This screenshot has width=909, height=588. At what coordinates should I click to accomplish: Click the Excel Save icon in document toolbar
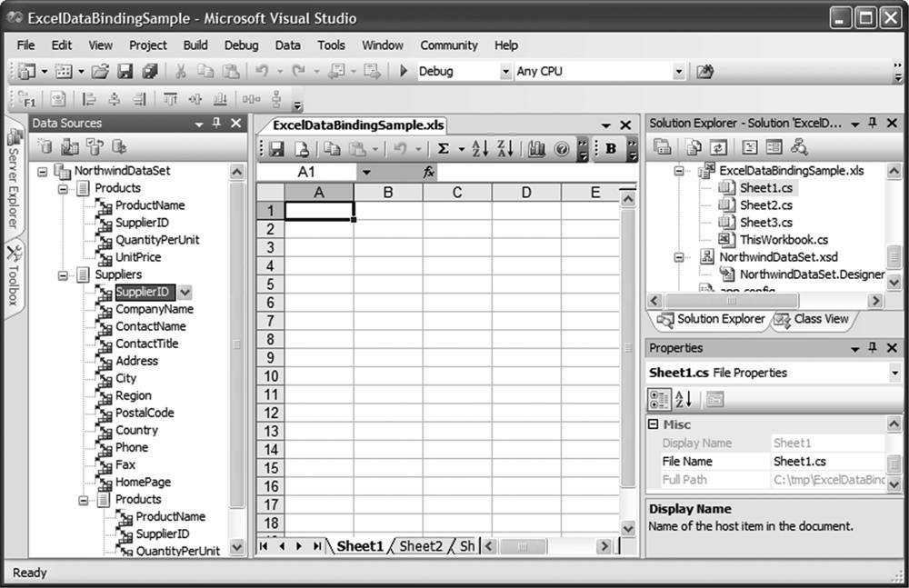click(x=277, y=149)
